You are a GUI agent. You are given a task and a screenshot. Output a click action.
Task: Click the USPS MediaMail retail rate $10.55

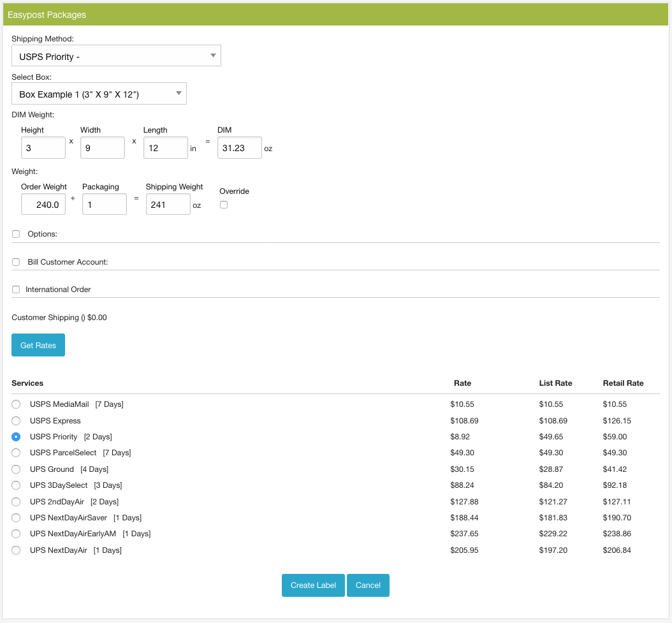click(615, 404)
